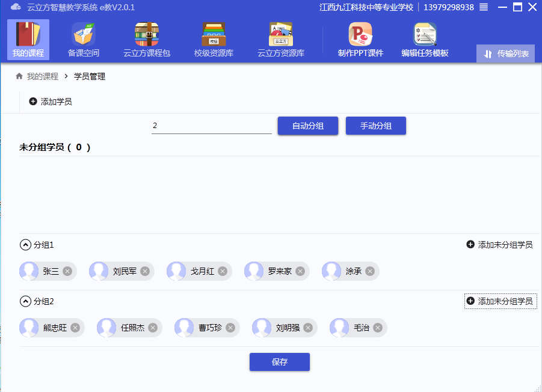
Task: Open 编辑任务模板 editor
Action: tap(425, 40)
